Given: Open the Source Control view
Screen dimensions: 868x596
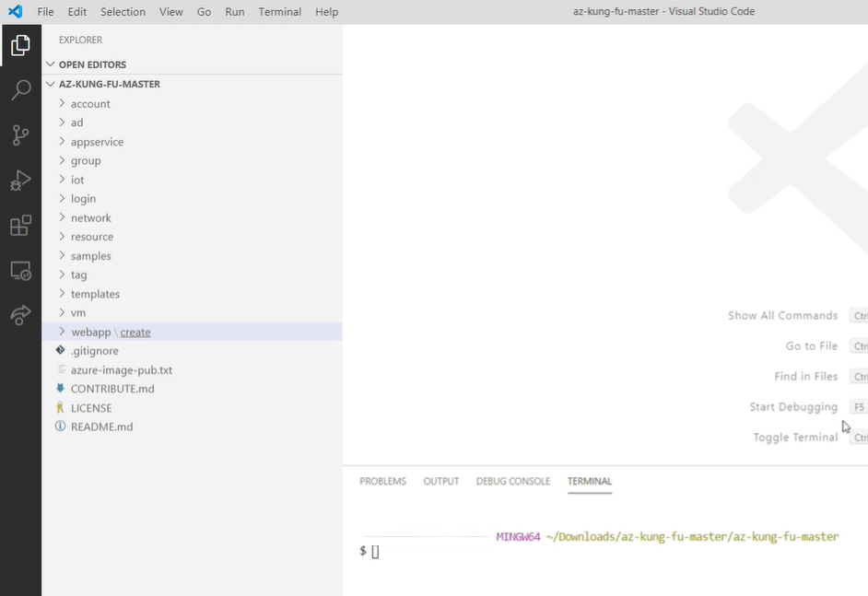Looking at the screenshot, I should 20,135.
